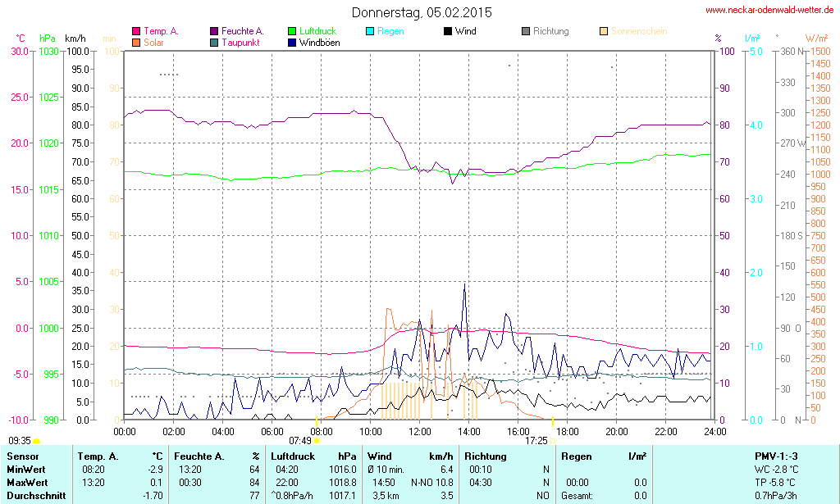Select the Sensor column header in the table

coord(23,456)
